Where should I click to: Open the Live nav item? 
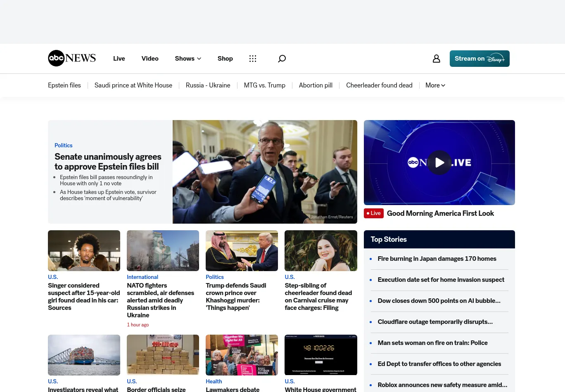(x=119, y=59)
